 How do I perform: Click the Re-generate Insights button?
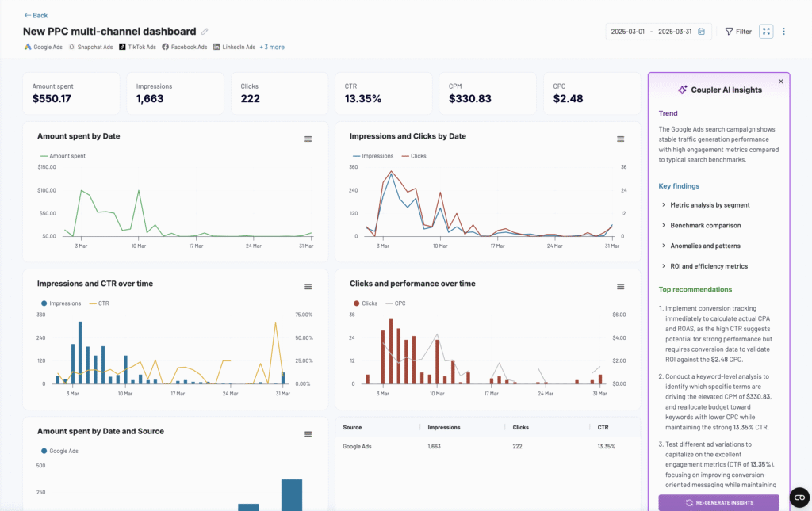tap(718, 503)
